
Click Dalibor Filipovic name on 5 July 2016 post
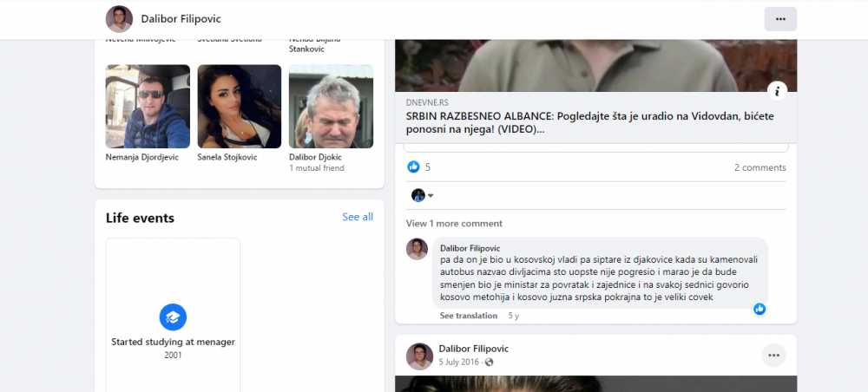(473, 349)
